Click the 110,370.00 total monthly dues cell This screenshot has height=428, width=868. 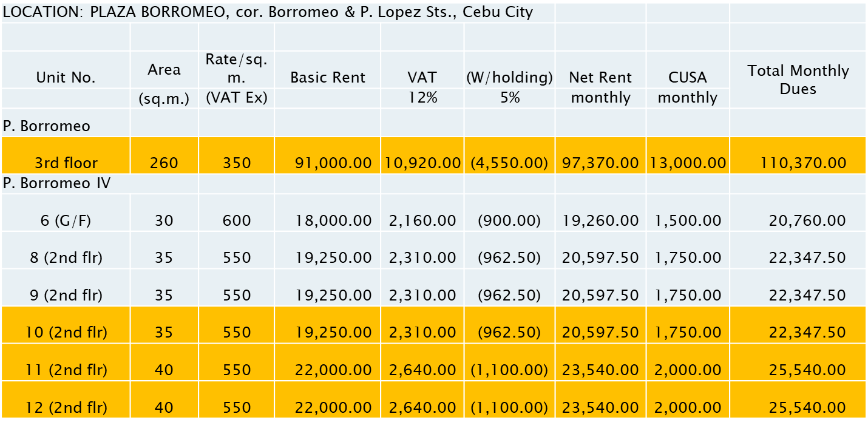(802, 163)
